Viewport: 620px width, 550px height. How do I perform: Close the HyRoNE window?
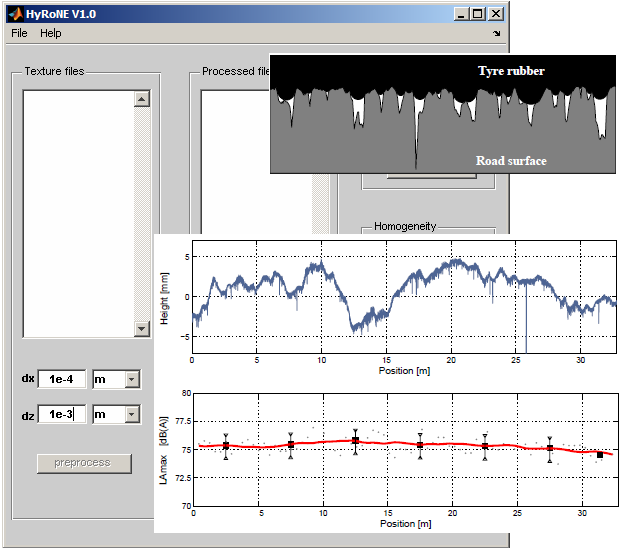pyautogui.click(x=495, y=14)
